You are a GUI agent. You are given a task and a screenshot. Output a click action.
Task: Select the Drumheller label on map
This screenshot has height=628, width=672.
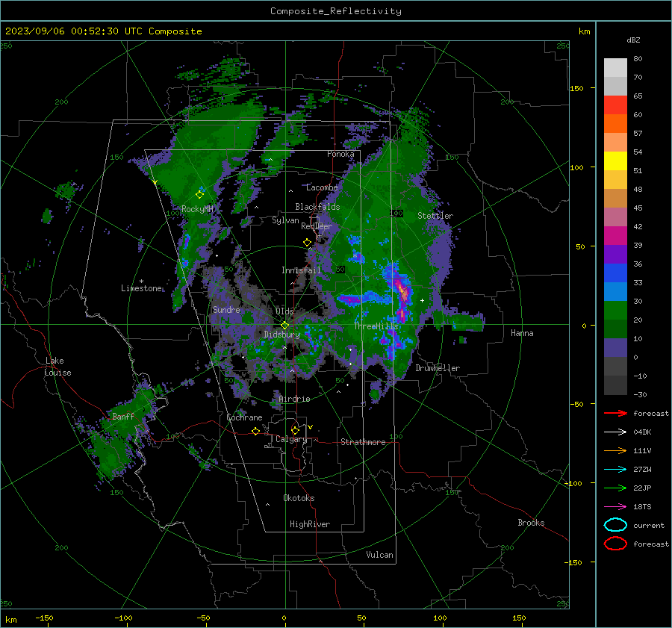(x=438, y=368)
